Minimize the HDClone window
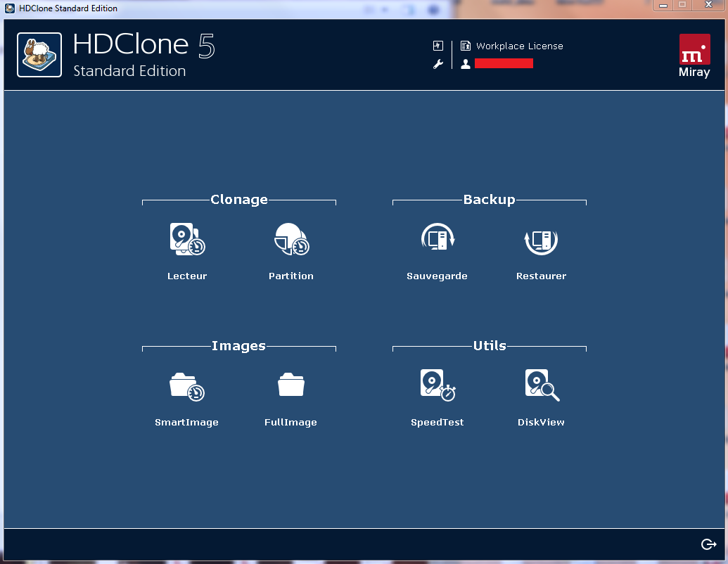The height and width of the screenshot is (564, 728). click(663, 5)
